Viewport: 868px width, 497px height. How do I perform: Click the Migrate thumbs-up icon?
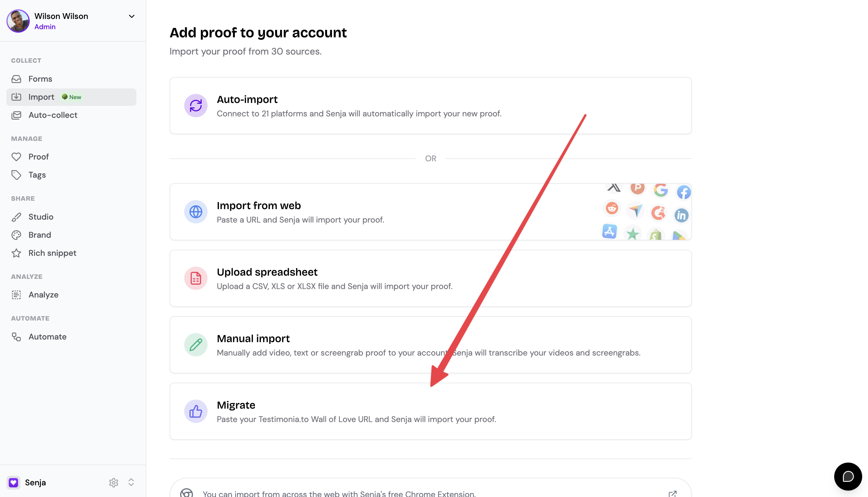coord(196,411)
